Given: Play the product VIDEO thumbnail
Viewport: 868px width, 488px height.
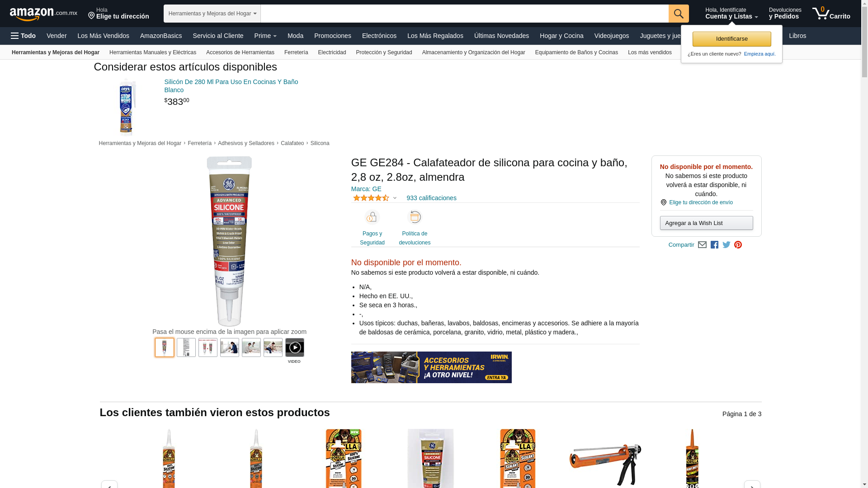Looking at the screenshot, I should coord(295,347).
